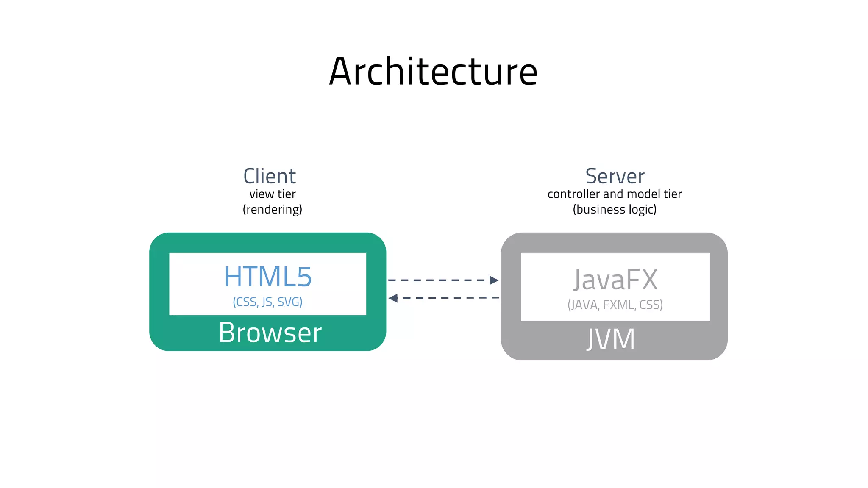Click the green Browser box top border
868x488 pixels.
(x=267, y=242)
